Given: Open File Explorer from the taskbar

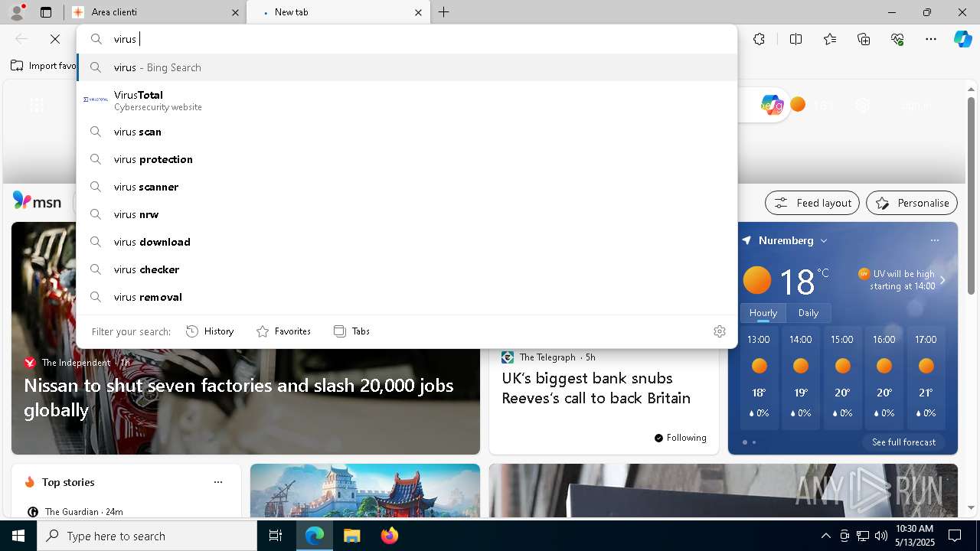Looking at the screenshot, I should [x=351, y=536].
